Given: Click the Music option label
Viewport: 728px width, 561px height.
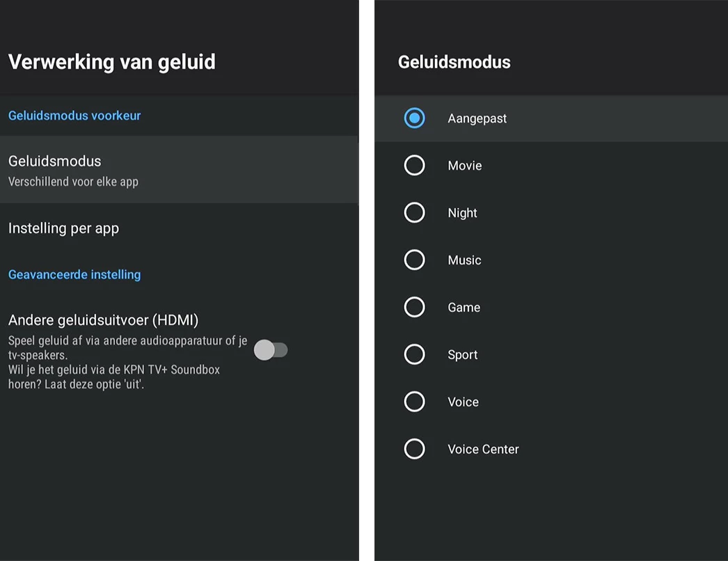Looking at the screenshot, I should point(465,260).
